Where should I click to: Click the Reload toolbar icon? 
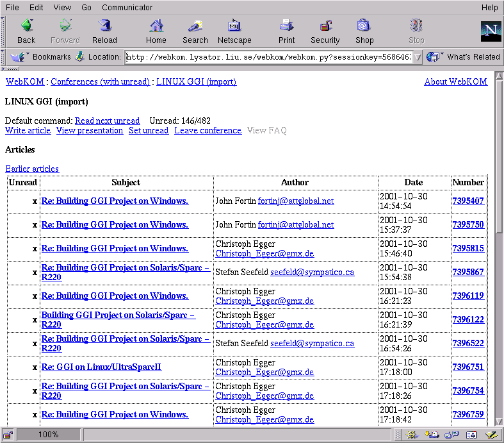click(x=104, y=31)
